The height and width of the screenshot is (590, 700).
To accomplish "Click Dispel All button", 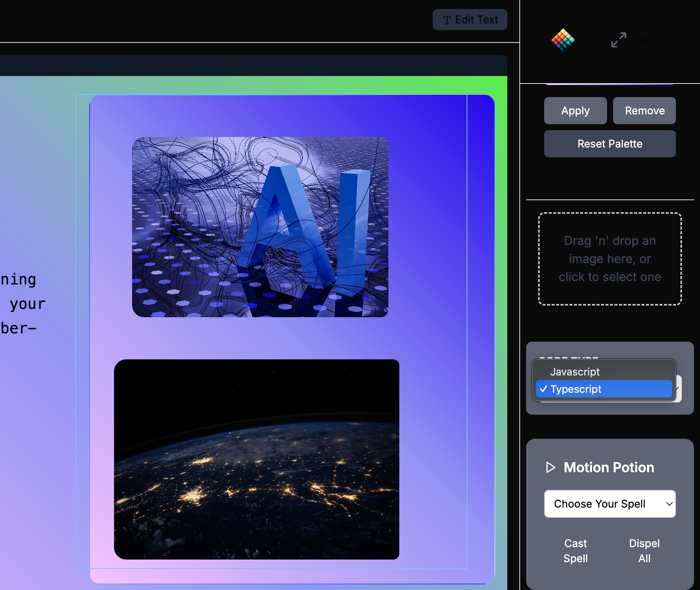I will [644, 551].
